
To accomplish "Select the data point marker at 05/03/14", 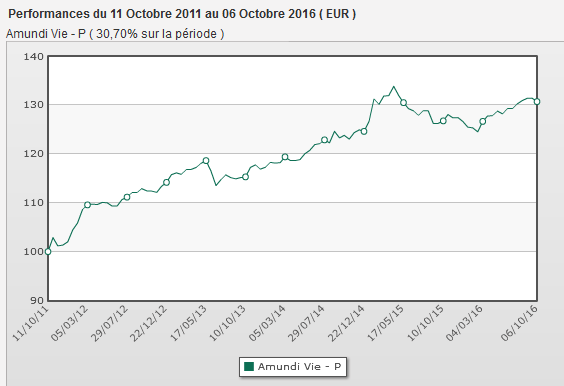I will point(285,157).
